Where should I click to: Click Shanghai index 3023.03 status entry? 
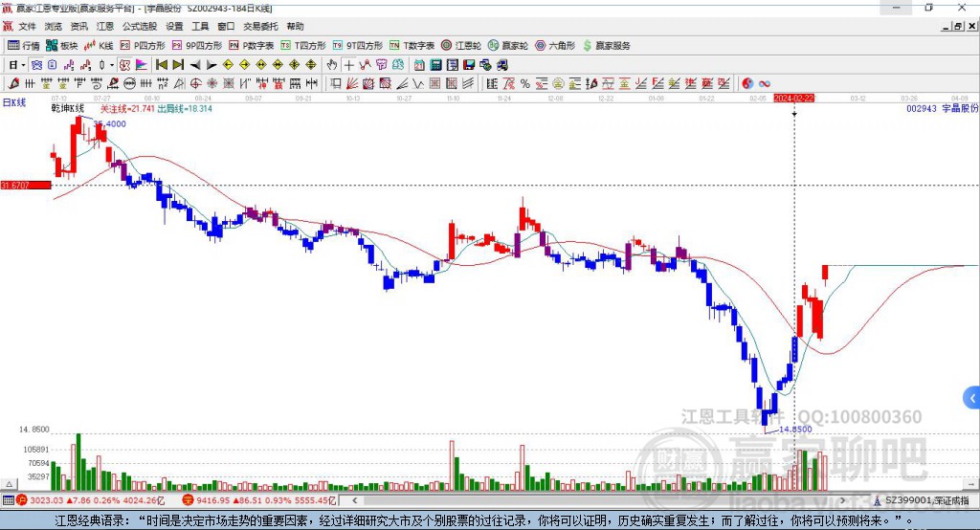[91, 500]
